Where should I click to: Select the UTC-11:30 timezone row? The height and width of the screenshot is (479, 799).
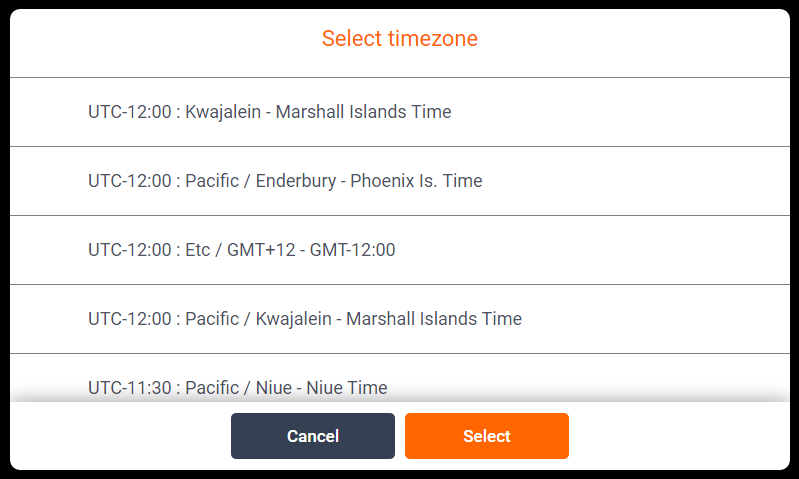238,387
